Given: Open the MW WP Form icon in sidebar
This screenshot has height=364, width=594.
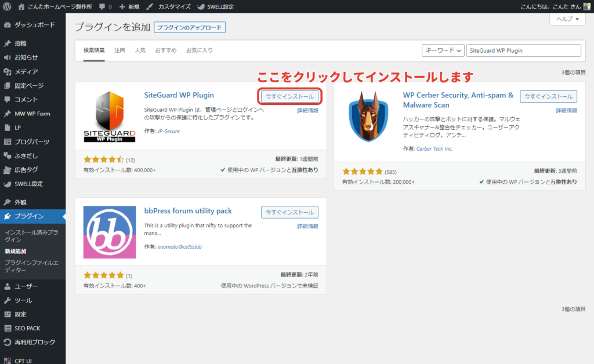Looking at the screenshot, I should pos(7,114).
